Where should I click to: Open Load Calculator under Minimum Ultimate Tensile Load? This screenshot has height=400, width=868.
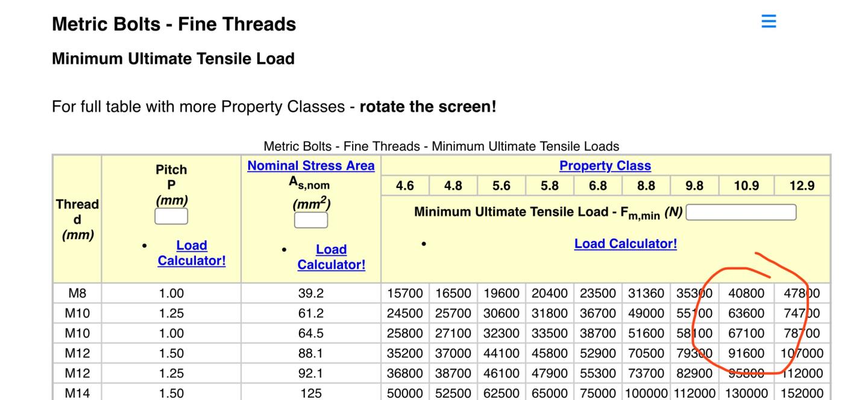[625, 244]
